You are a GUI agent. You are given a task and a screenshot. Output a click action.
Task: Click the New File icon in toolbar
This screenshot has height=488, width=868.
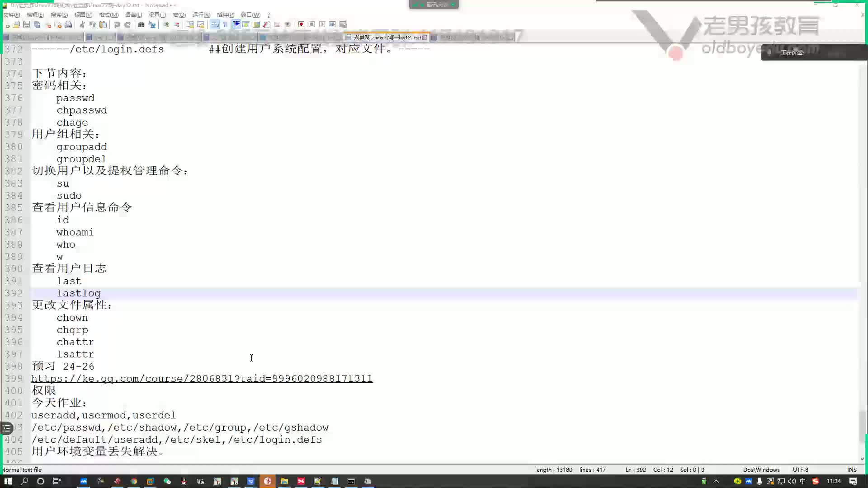pyautogui.click(x=7, y=24)
